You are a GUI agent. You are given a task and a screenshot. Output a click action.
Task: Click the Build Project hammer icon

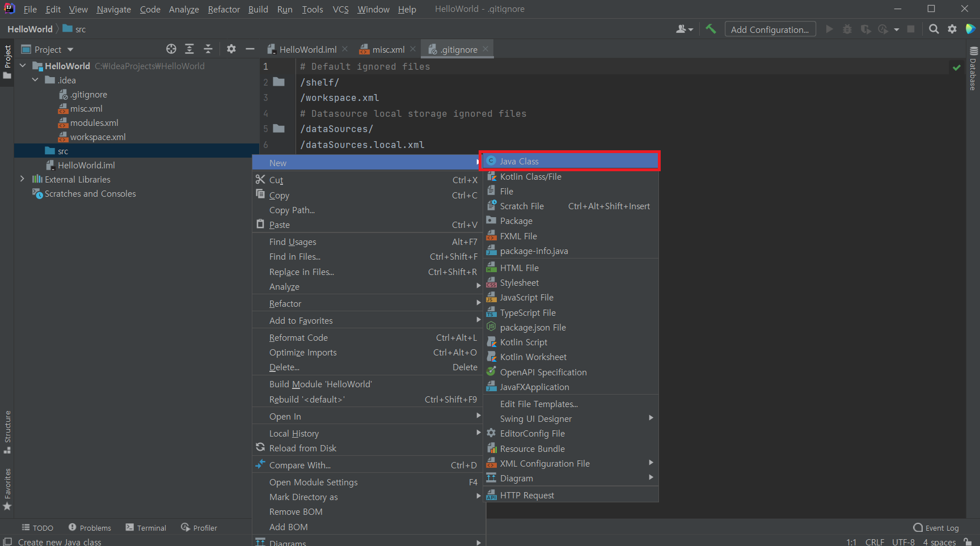click(x=711, y=29)
